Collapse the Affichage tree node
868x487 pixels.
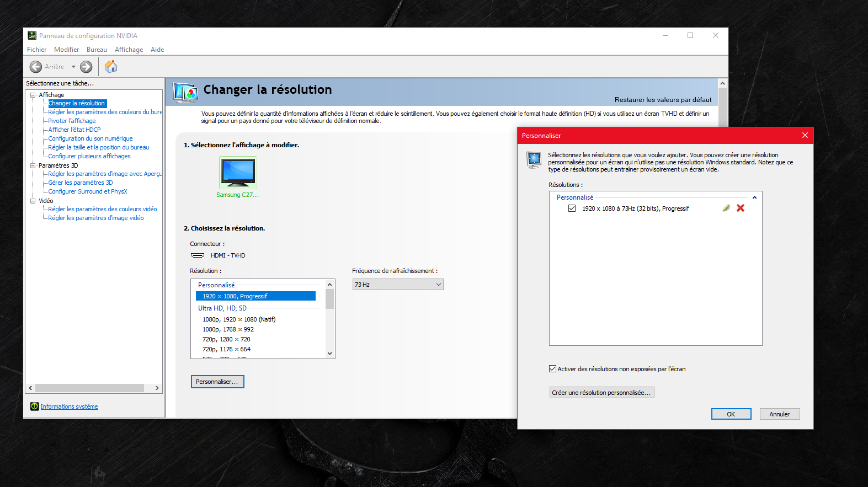pyautogui.click(x=33, y=95)
